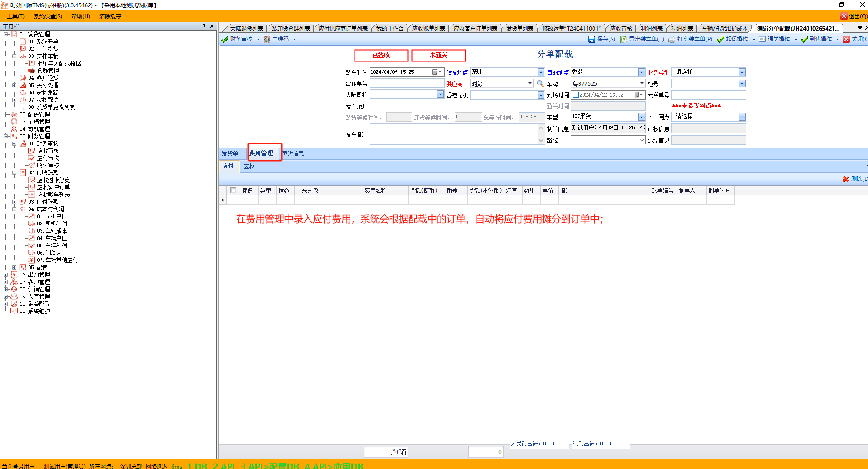Toggle the arrival time (到场时间) checkbox

(575, 95)
